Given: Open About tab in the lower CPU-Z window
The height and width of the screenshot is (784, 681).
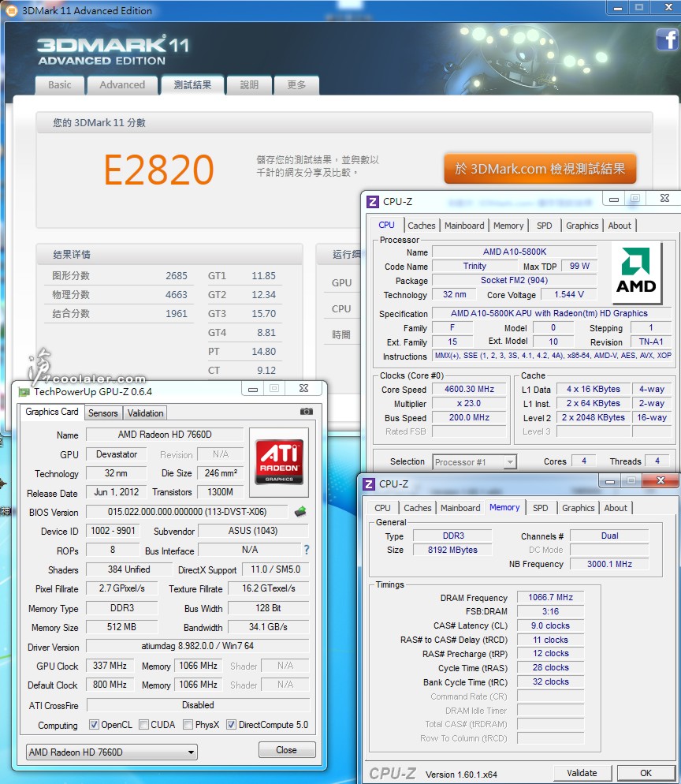Looking at the screenshot, I should coord(616,507).
